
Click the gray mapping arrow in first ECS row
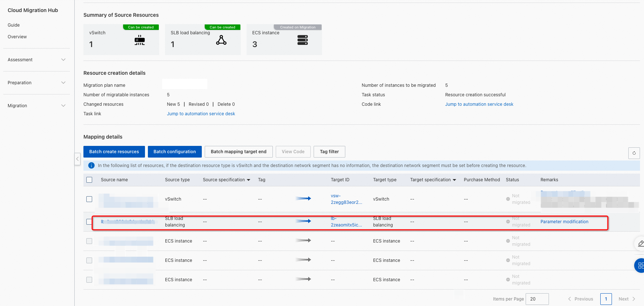pos(303,240)
